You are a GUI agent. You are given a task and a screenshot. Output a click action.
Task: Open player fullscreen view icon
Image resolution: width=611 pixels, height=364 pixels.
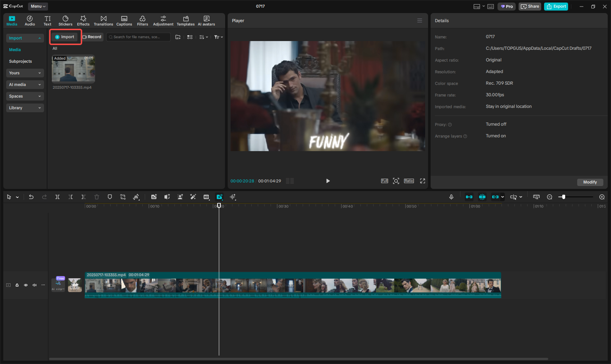click(x=422, y=181)
